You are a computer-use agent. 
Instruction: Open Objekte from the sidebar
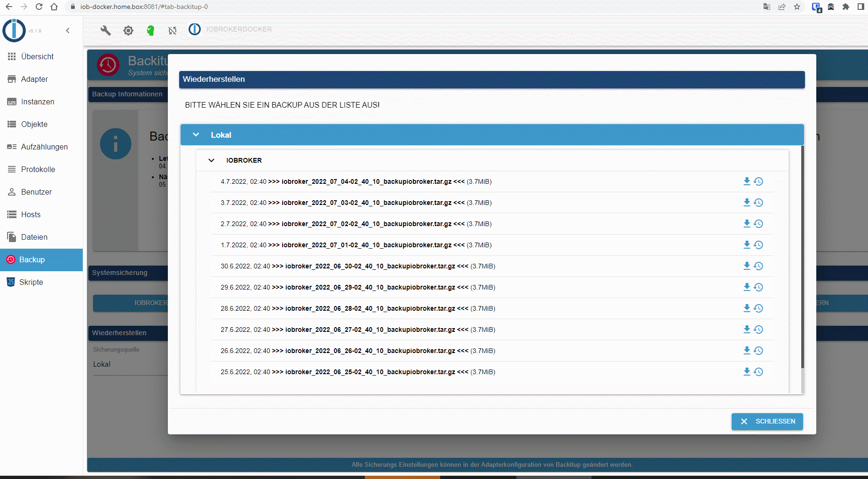tap(34, 124)
